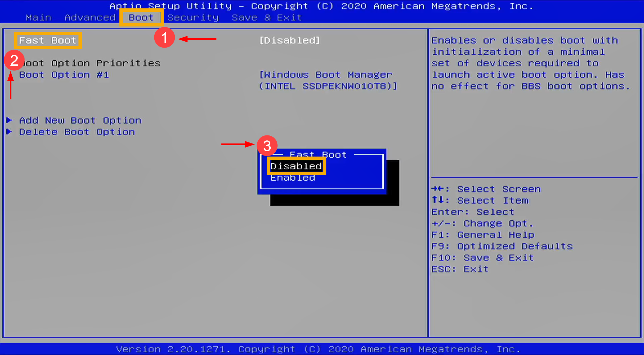Switch to the Boot tab
The image size is (644, 355).
(141, 17)
